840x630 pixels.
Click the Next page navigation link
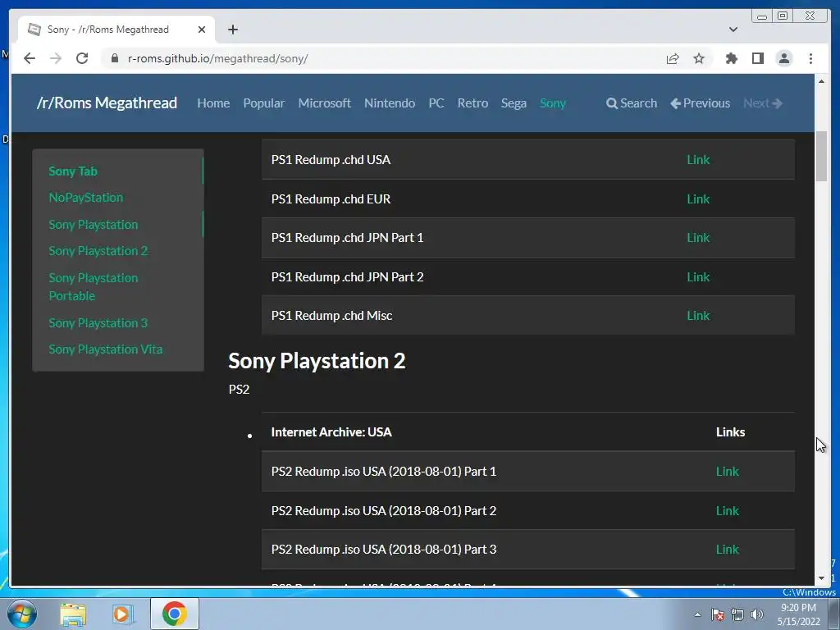(763, 103)
